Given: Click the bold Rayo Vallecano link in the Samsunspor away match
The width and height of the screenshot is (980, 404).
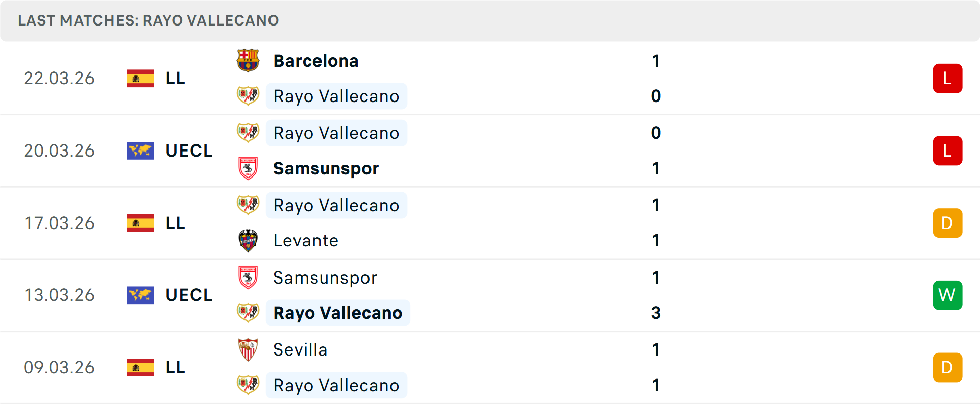Looking at the screenshot, I should [338, 313].
